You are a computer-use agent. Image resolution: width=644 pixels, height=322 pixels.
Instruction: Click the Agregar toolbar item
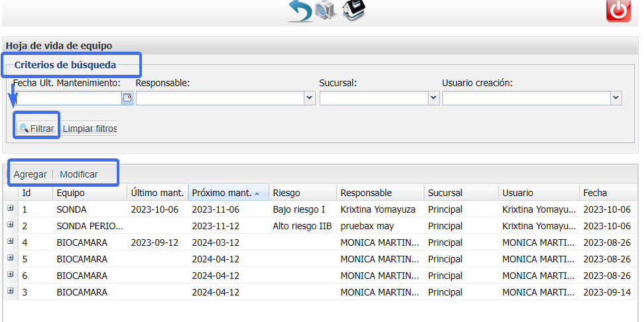[x=31, y=174]
